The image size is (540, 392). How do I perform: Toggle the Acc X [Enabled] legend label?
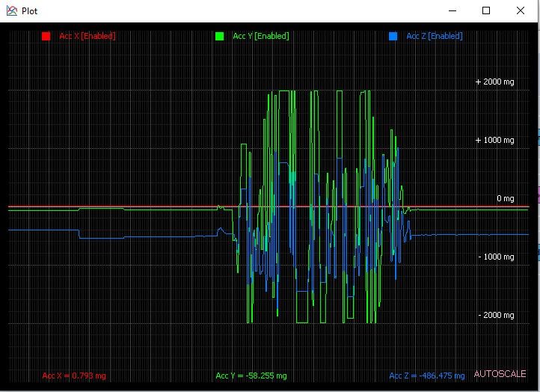[88, 36]
